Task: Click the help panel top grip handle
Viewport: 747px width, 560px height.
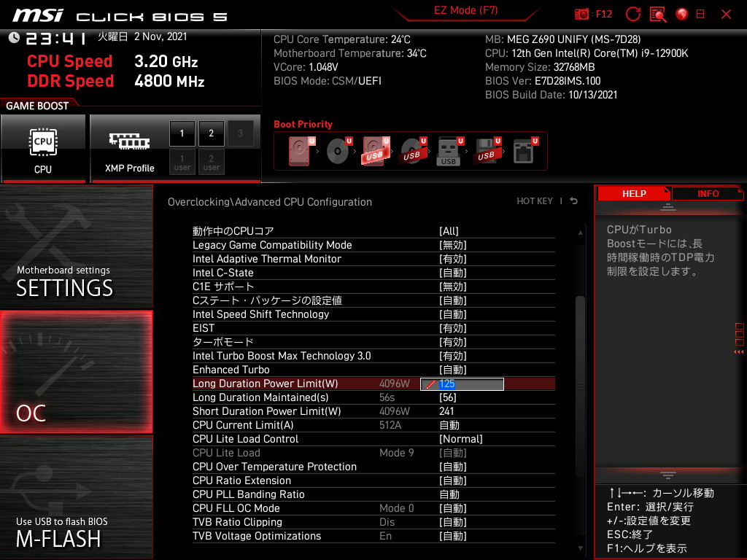Action: point(668,206)
